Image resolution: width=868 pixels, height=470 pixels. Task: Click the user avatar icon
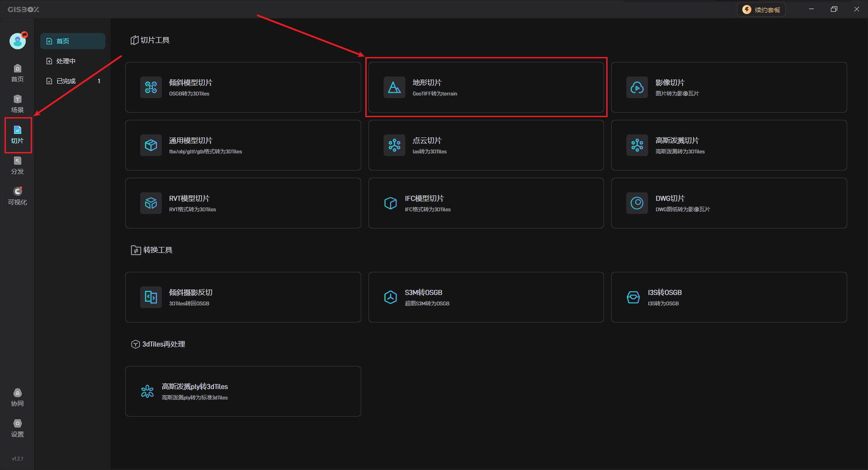point(18,41)
